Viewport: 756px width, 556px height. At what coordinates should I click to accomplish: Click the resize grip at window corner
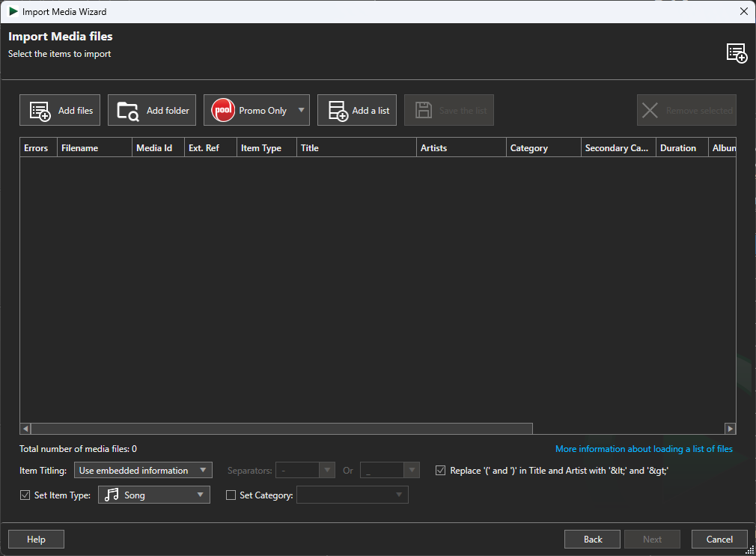(x=750, y=550)
